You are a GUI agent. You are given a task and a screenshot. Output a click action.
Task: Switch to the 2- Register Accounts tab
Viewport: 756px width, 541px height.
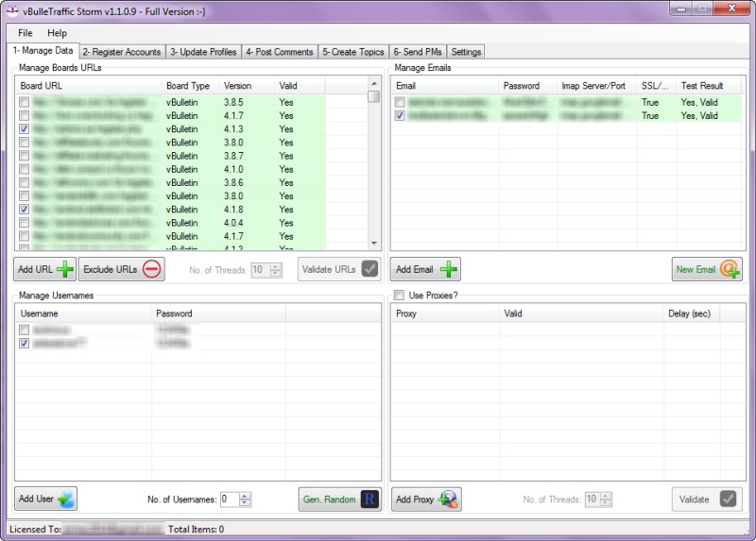point(123,52)
